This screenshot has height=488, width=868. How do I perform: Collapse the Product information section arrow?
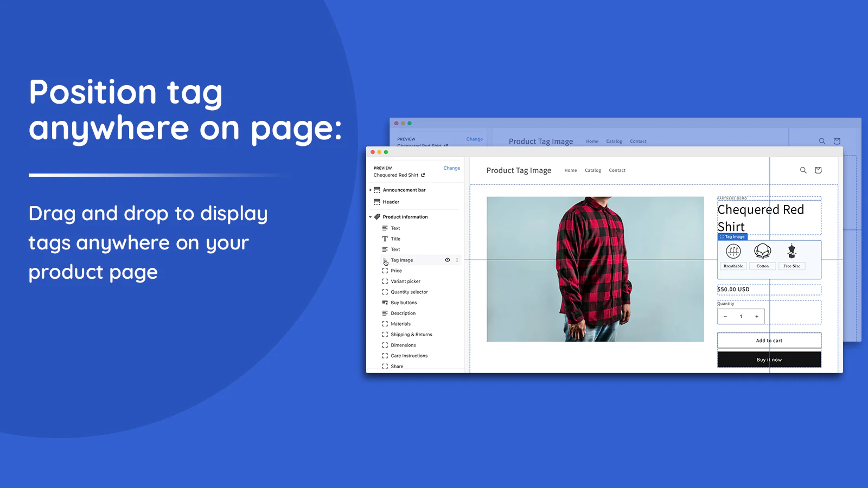[x=371, y=217]
